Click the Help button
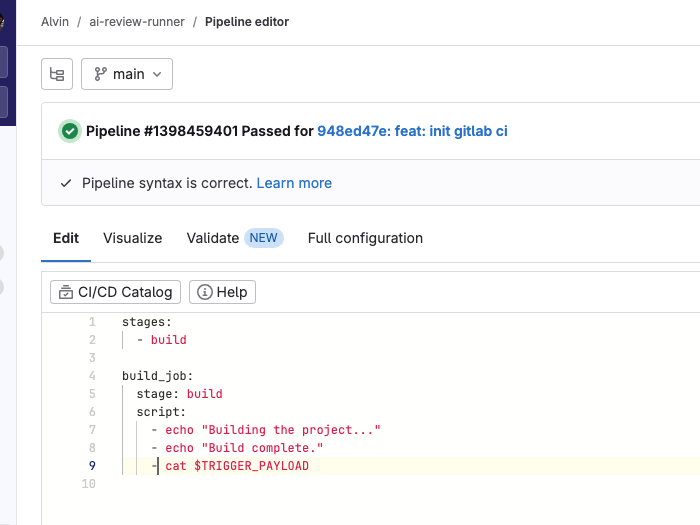Screen dimensions: 700x525 tap(222, 292)
